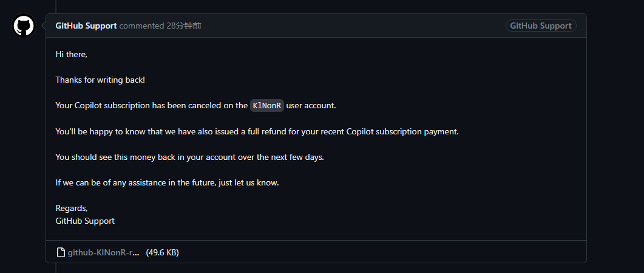The height and width of the screenshot is (273, 644).
Task: Click the "Your Copilot subscription has been canceled" text
Action: point(152,106)
